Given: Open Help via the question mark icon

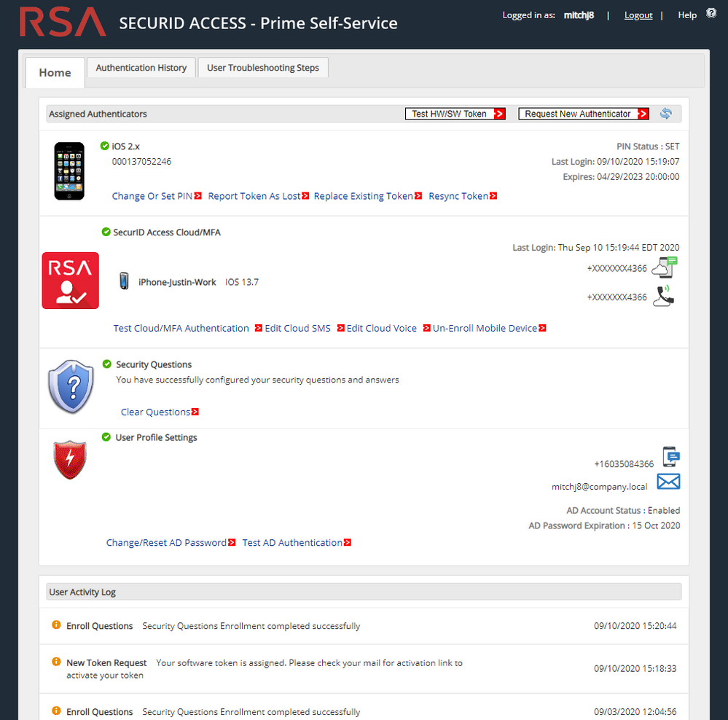Looking at the screenshot, I should (x=711, y=12).
